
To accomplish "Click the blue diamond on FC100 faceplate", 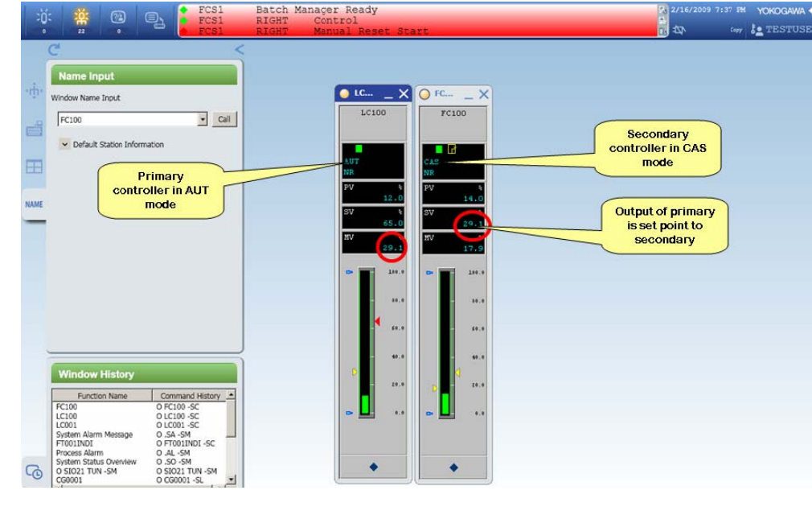I will [x=453, y=467].
